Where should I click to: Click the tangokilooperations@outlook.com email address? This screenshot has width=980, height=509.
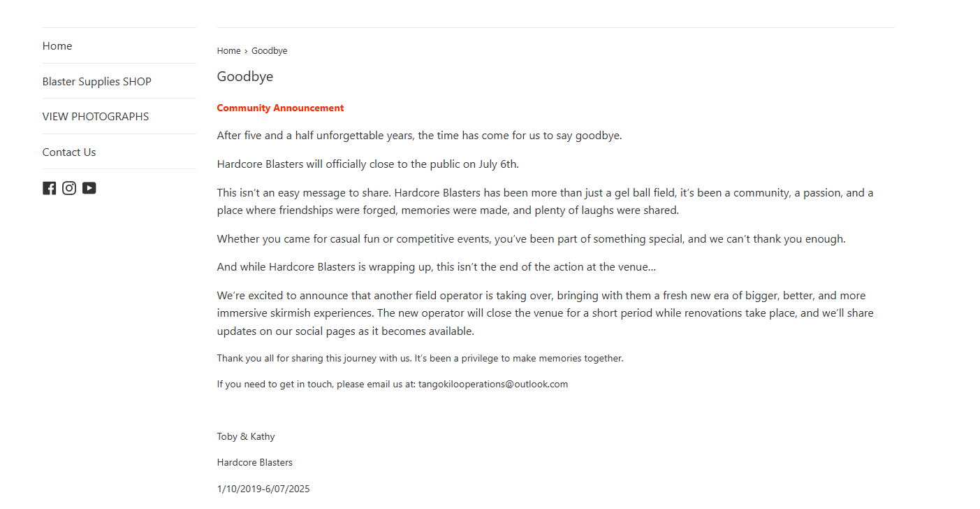(x=493, y=384)
